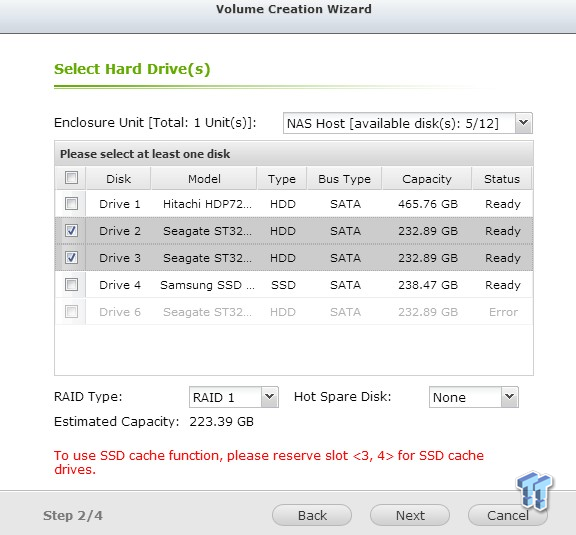Click the TweakTown logo watermark icon
Viewport: 576px width, 535px height.
pyautogui.click(x=534, y=490)
